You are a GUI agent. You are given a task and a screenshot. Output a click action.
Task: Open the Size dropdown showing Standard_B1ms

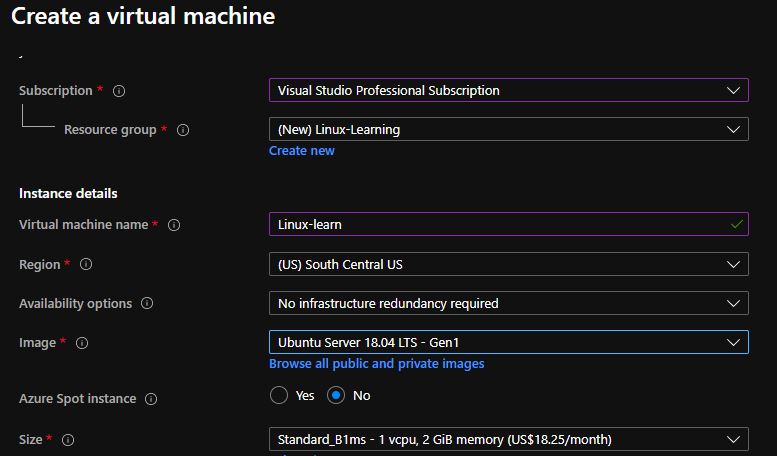[x=508, y=439]
